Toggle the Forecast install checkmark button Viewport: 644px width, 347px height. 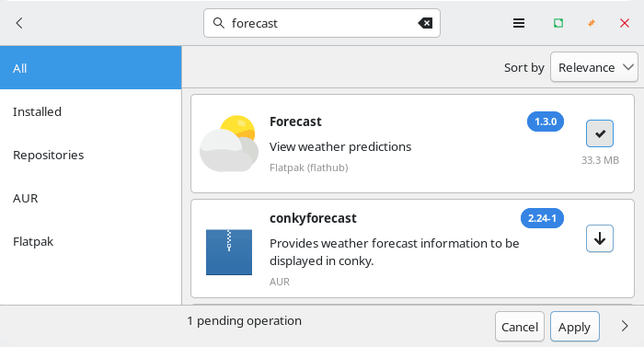click(600, 133)
